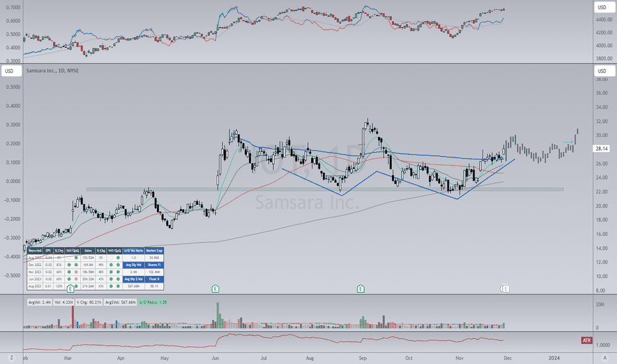617x364 pixels.
Task: Select the red ATR indicator label
Action: coord(587,340)
